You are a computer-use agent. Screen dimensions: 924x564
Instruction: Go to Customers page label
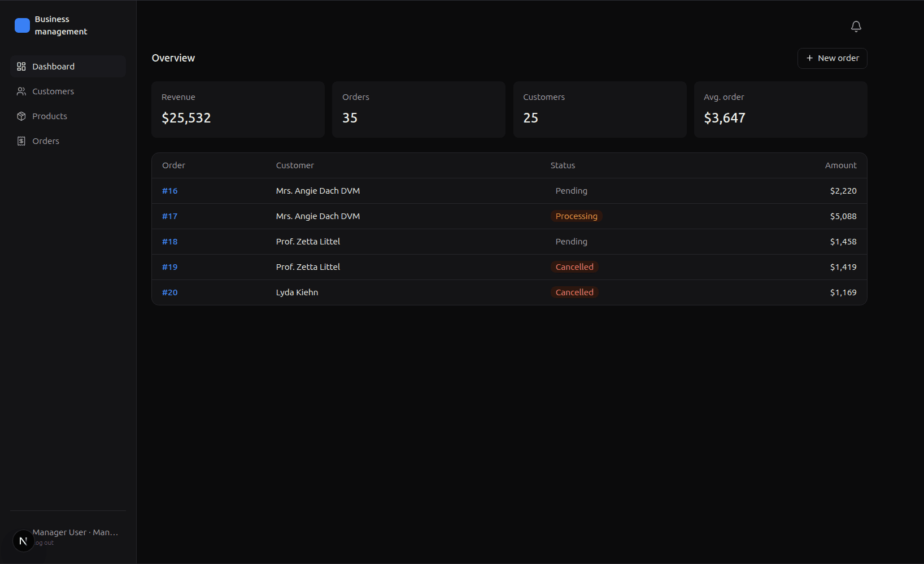click(x=53, y=91)
